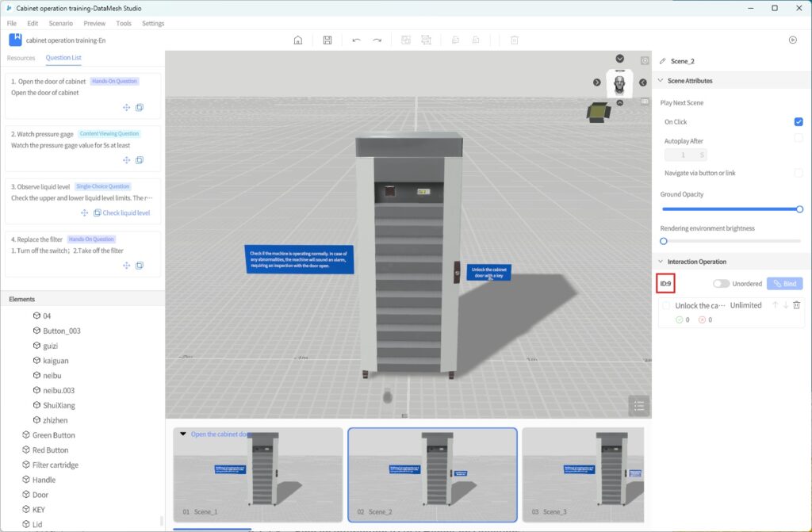Viewport: 812px width, 532px height.
Task: Click the Bind button
Action: [x=784, y=284]
